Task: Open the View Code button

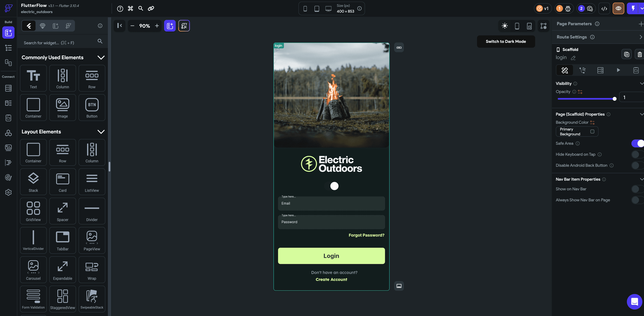Action: point(604,9)
